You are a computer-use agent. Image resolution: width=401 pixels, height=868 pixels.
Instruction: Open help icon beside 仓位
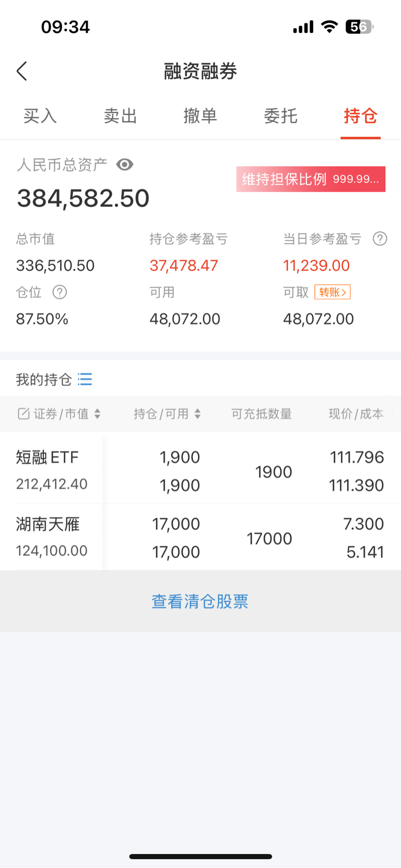click(x=60, y=292)
